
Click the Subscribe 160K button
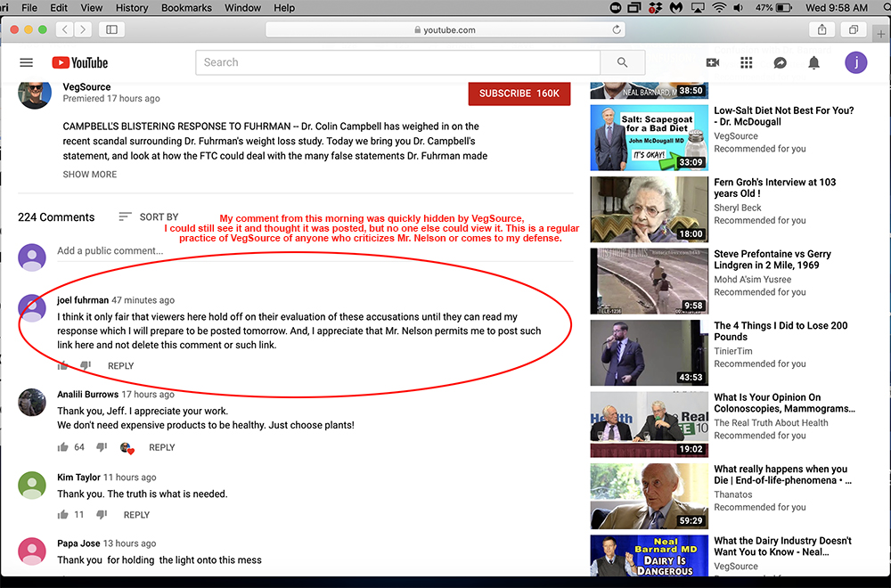519,94
